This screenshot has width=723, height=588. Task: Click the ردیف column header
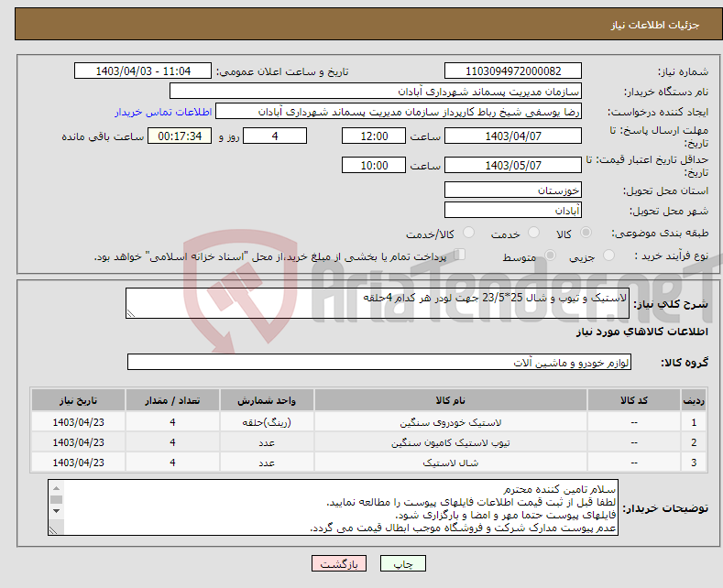tap(694, 400)
